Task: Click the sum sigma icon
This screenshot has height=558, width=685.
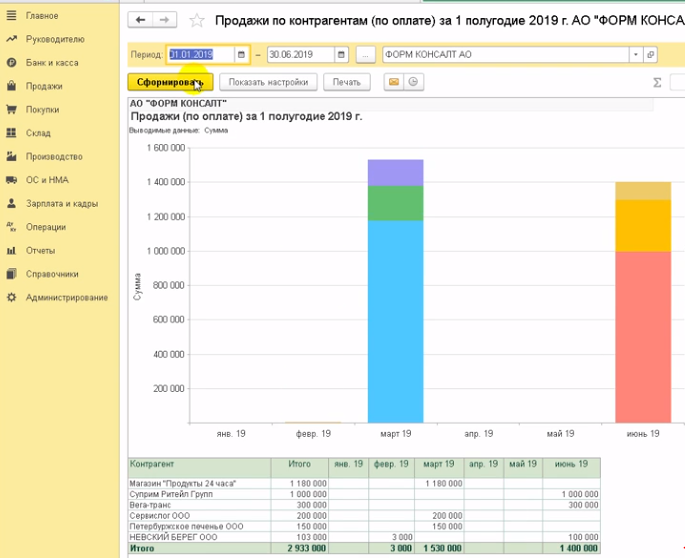Action: 657,82
